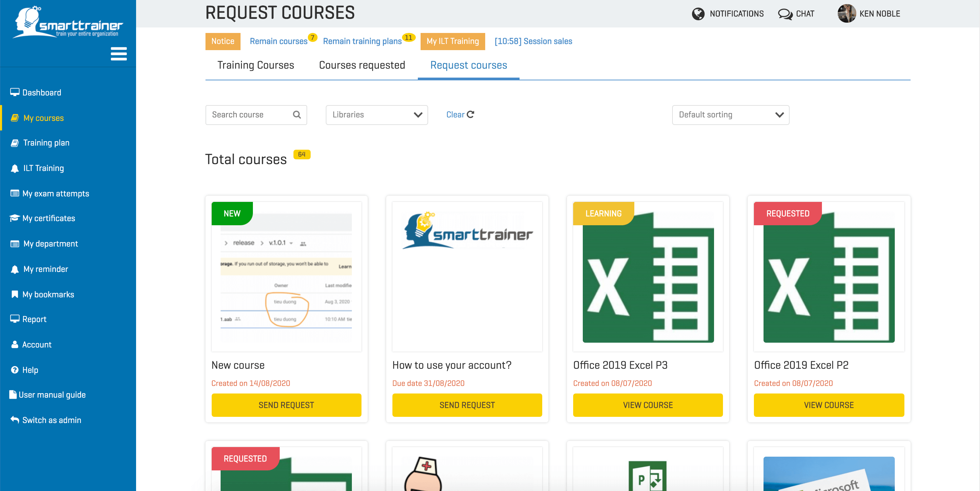Click the Office 2019 Excel P3 title

(x=620, y=365)
